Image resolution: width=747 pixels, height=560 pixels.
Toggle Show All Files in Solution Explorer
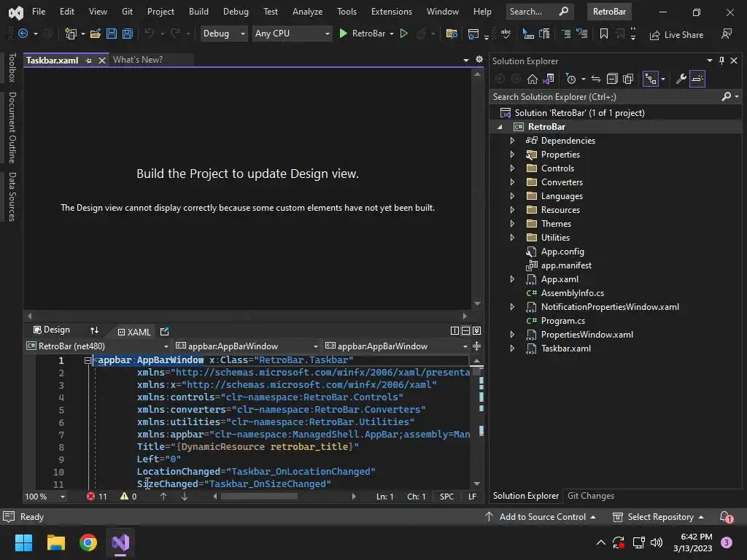[628, 79]
